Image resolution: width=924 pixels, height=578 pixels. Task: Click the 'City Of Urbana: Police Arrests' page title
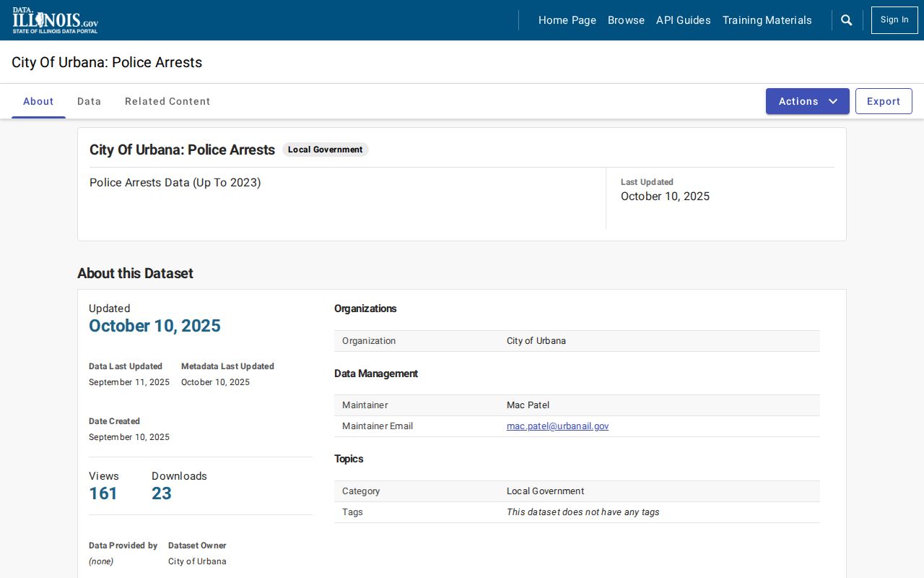(x=107, y=62)
